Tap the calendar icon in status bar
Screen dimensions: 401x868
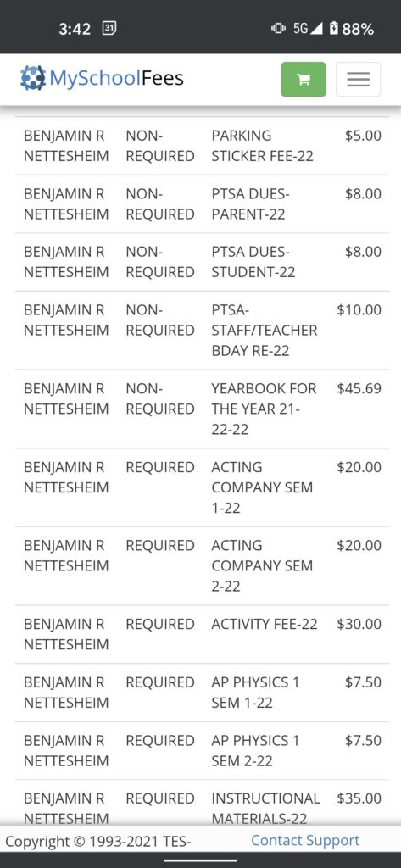click(109, 28)
